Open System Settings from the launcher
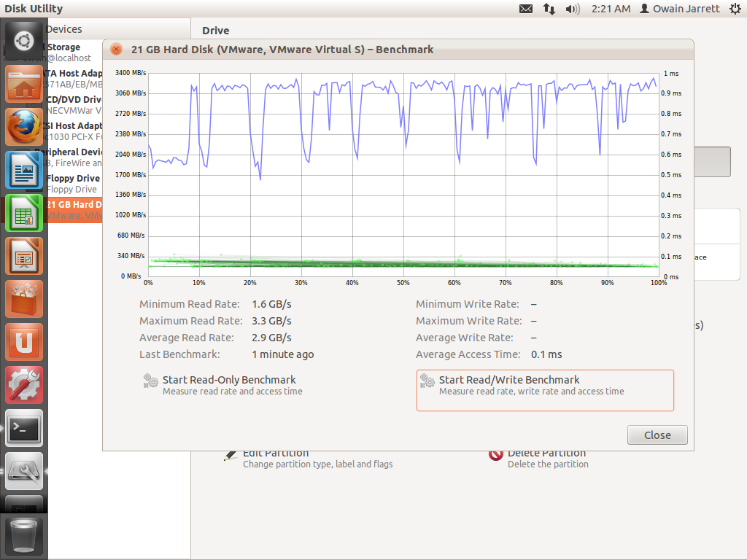This screenshot has width=747, height=560. [x=24, y=385]
